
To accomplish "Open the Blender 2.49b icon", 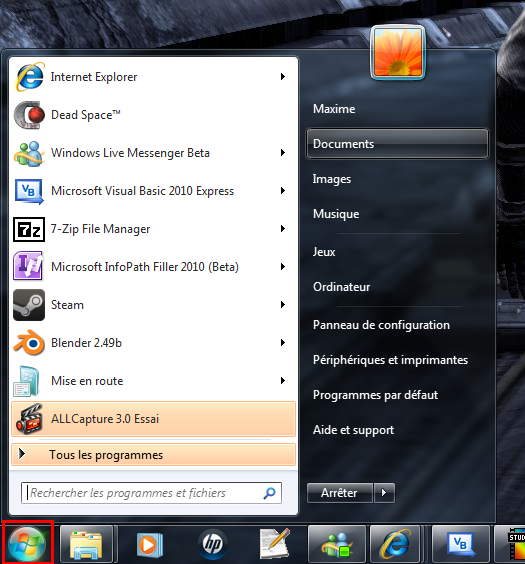I will 29,343.
